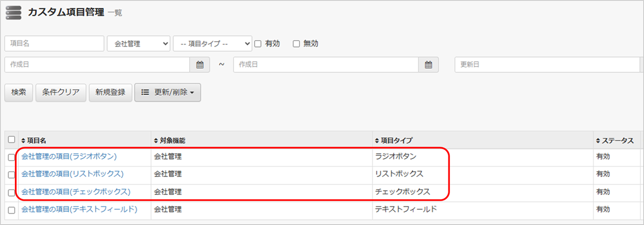The image size is (644, 225).
Task: Open 会社管理の項目(リストボックス) link
Action: 72,174
